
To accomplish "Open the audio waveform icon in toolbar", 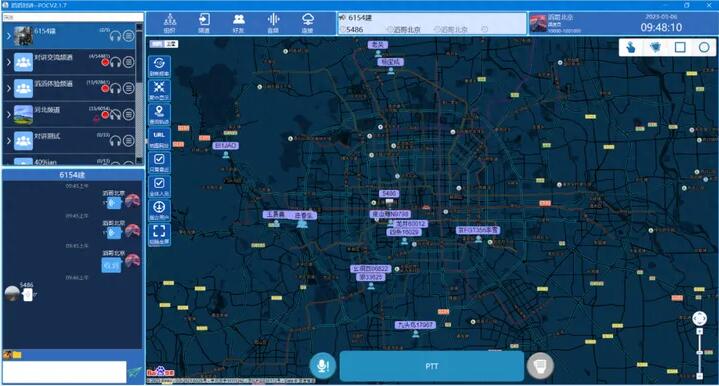I will point(273,23).
